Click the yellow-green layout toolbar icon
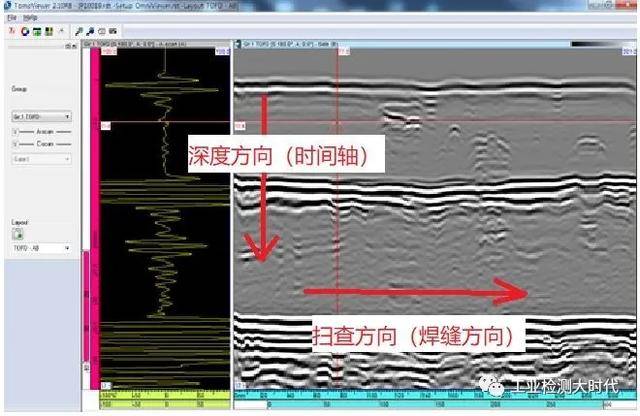The image size is (640, 416). [x=49, y=31]
